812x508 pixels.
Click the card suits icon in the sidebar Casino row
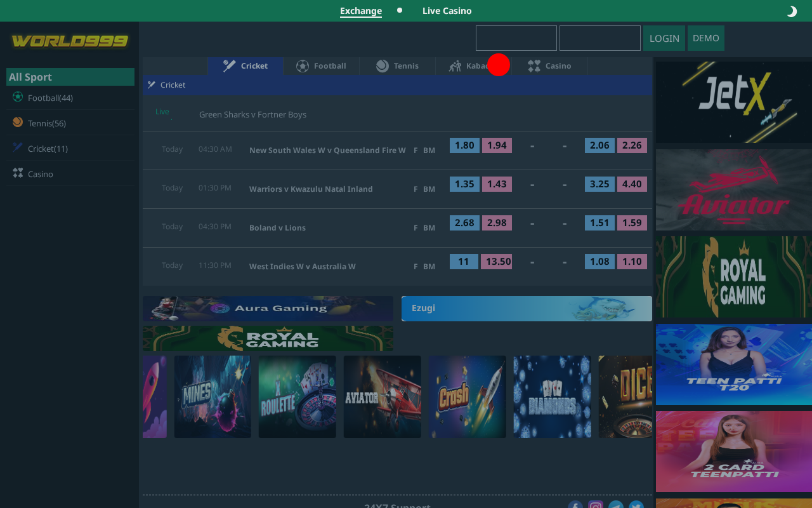tap(18, 173)
